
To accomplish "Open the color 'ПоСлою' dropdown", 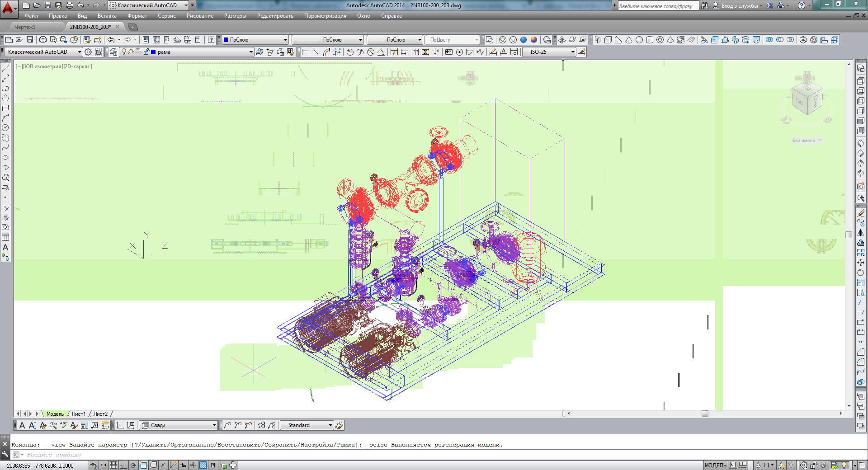I will (255, 40).
